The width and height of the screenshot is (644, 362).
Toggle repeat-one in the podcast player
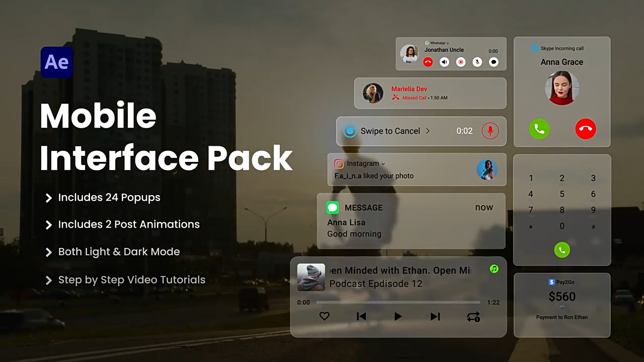coord(473,317)
